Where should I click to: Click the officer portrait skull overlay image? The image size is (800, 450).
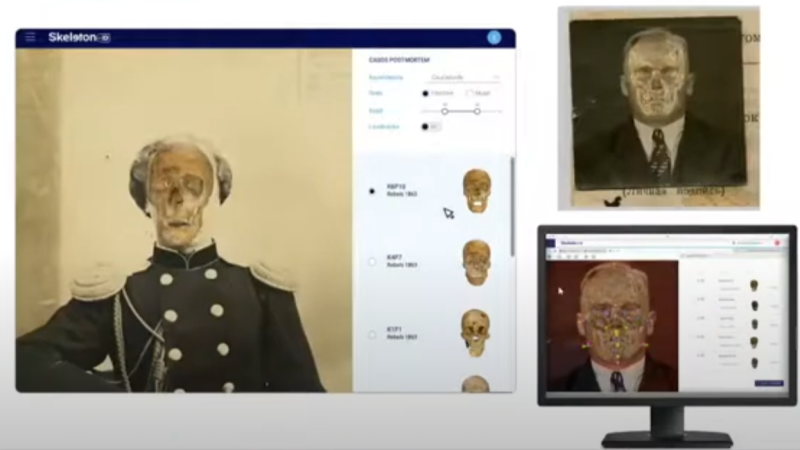pos(184,220)
